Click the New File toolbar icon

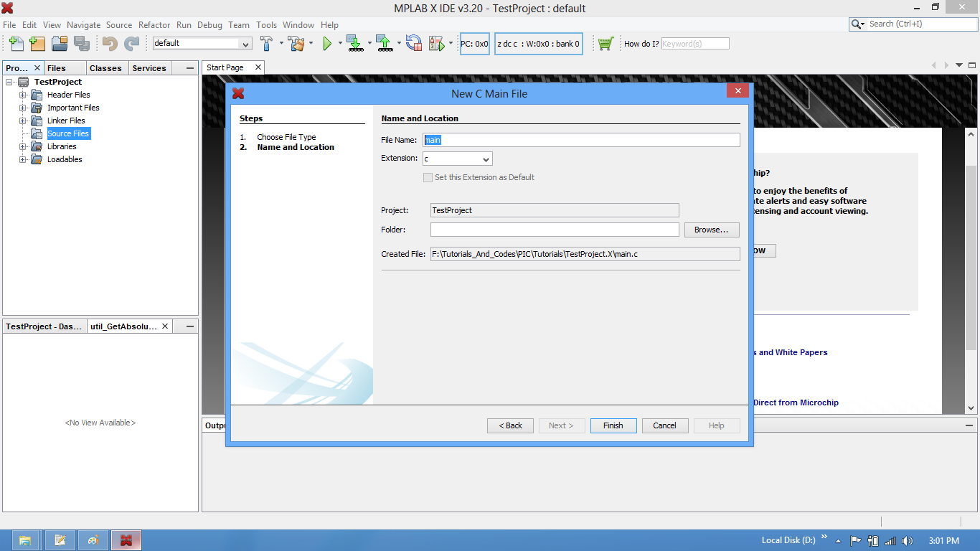coord(17,44)
